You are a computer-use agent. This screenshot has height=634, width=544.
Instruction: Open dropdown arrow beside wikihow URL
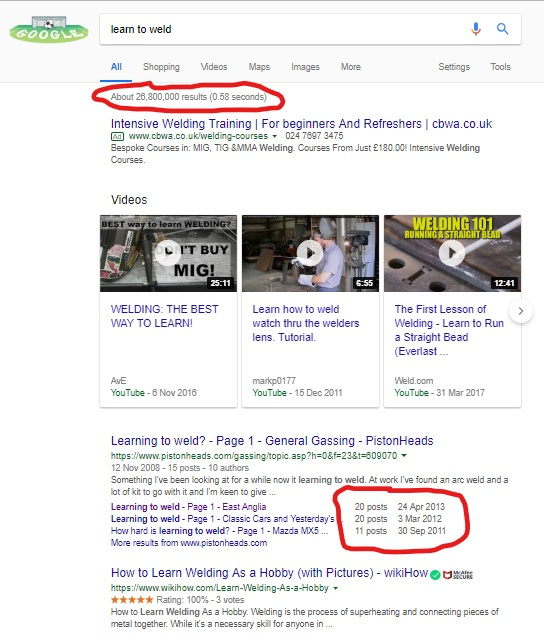(x=335, y=588)
